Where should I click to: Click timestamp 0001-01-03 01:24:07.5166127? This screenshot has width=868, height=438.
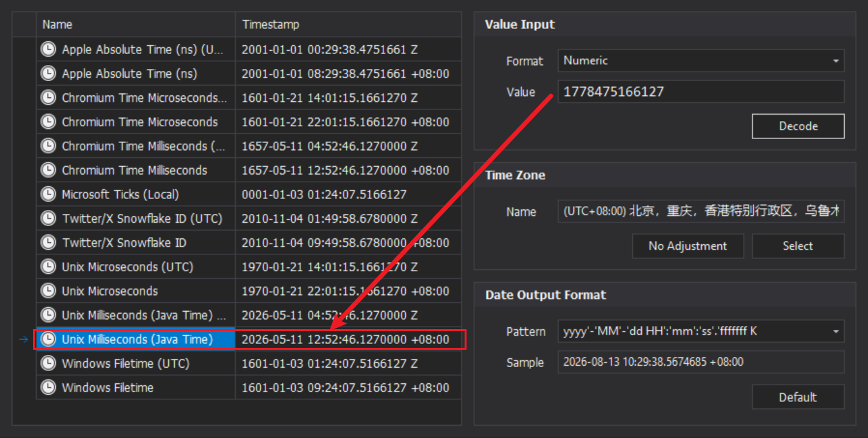click(x=324, y=194)
